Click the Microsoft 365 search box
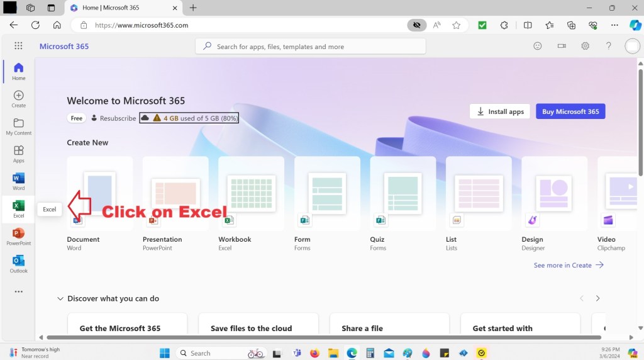 (311, 47)
